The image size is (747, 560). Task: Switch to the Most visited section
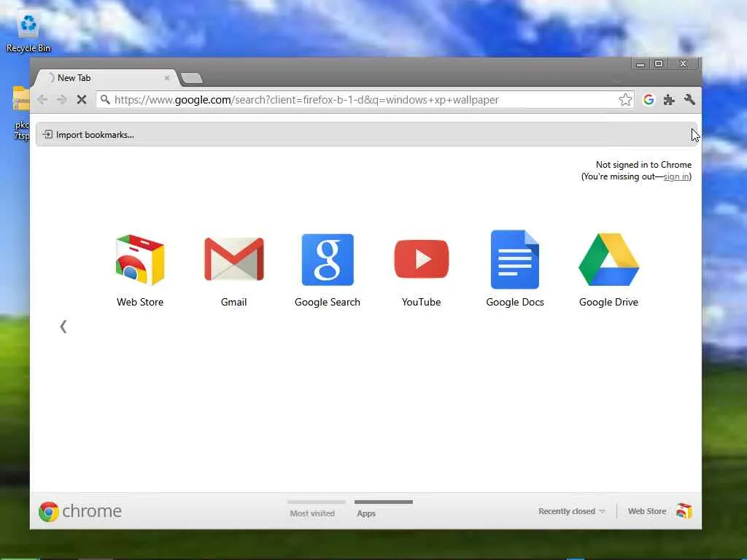tap(312, 513)
